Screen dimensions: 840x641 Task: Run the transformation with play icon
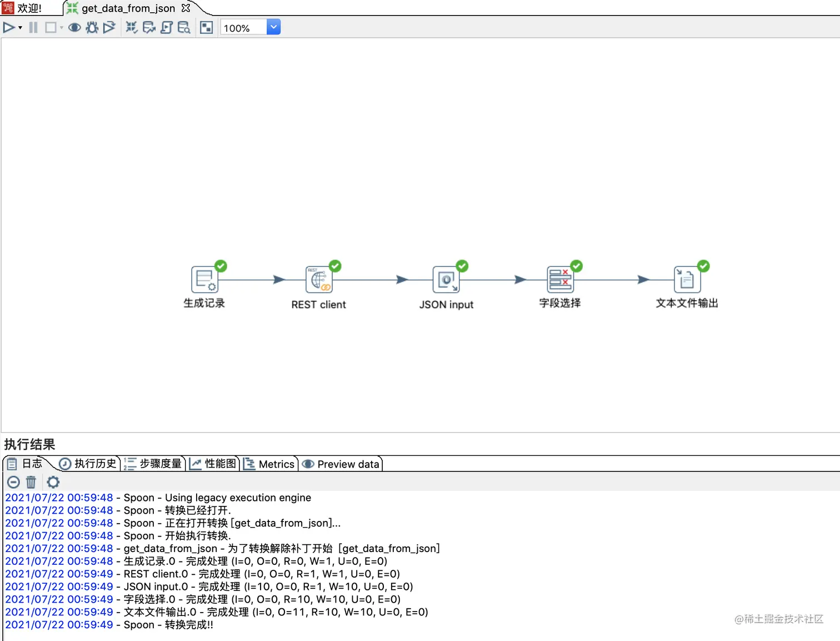click(x=9, y=27)
